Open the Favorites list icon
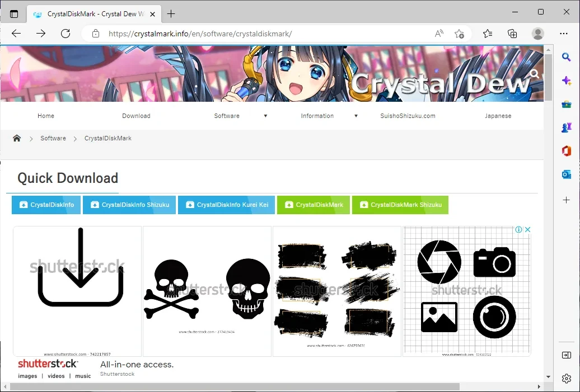Viewport: 580px width, 392px height. click(488, 34)
